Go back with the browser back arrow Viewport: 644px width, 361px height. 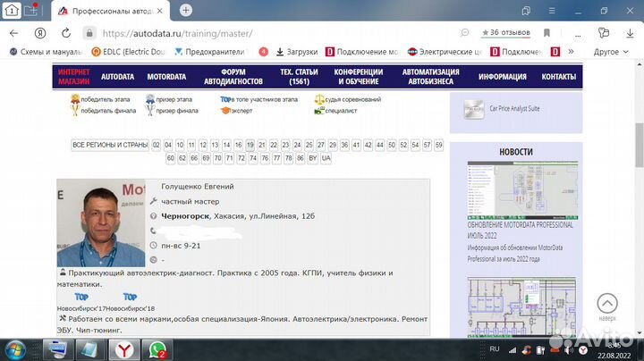14,33
